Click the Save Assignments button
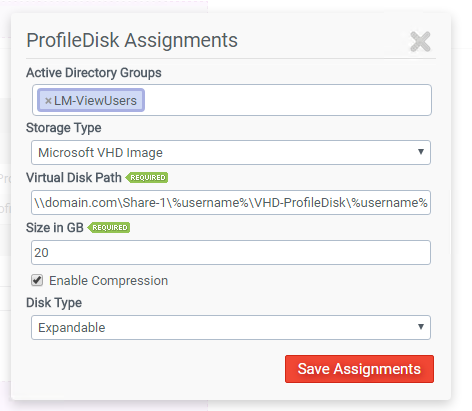 359,369
